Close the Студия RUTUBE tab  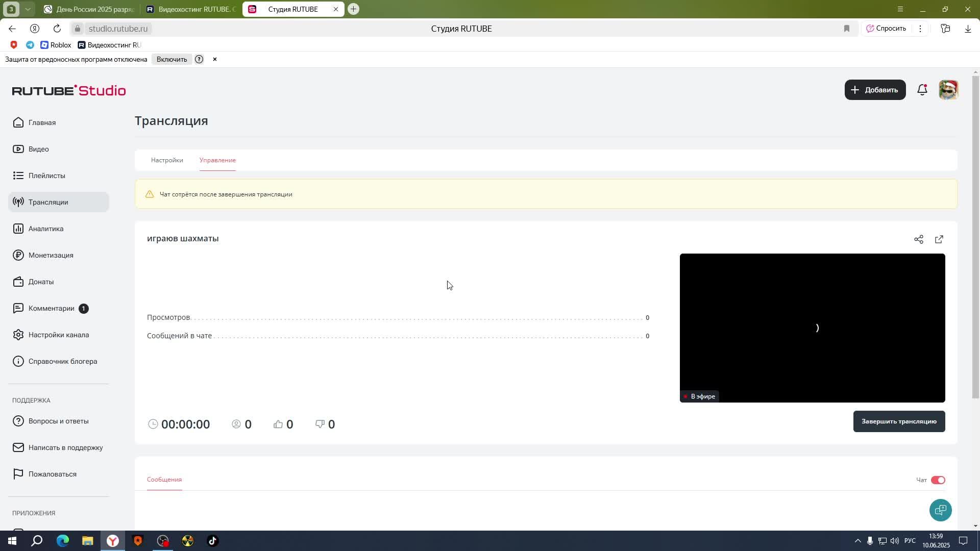[x=336, y=9]
